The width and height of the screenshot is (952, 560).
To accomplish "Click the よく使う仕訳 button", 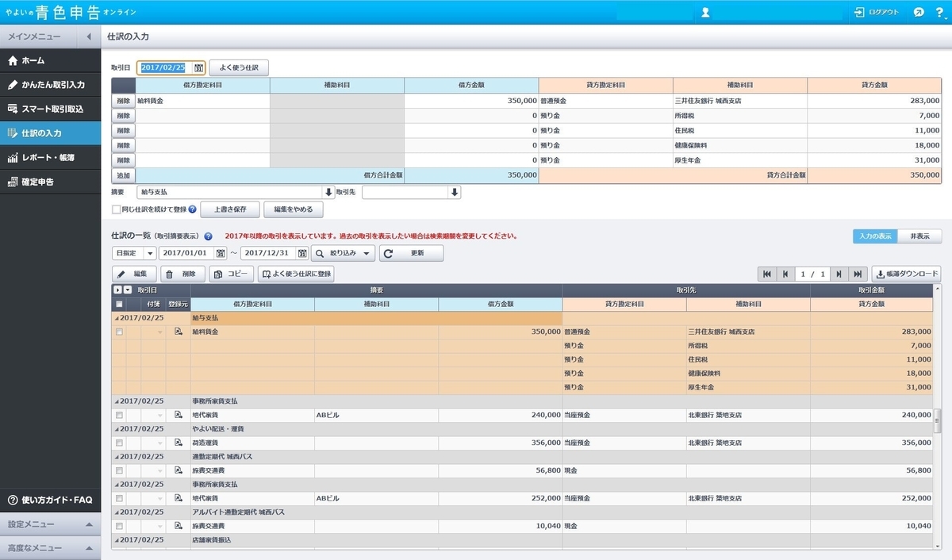I will click(239, 67).
